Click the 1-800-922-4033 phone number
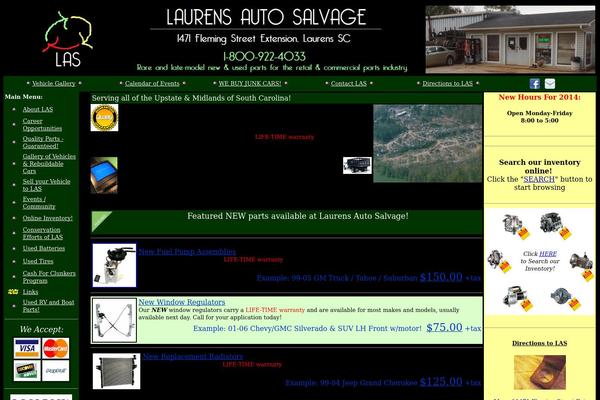The height and width of the screenshot is (400, 600). point(264,57)
